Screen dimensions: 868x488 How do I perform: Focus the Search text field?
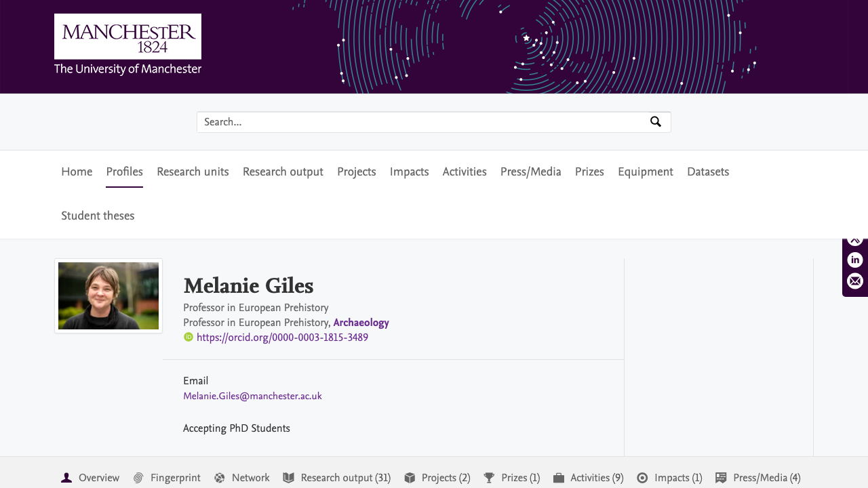[420, 122]
